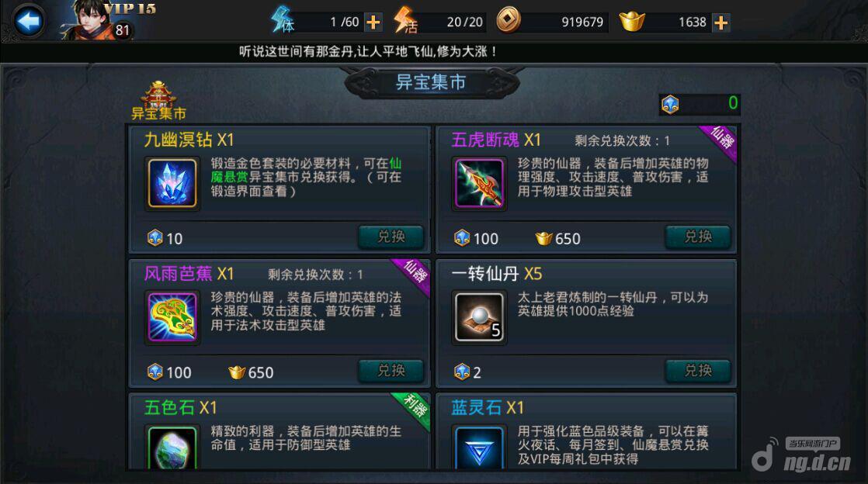
Task: Exchange 一转仙丹 with the 兑换 button
Action: pyautogui.click(x=697, y=371)
